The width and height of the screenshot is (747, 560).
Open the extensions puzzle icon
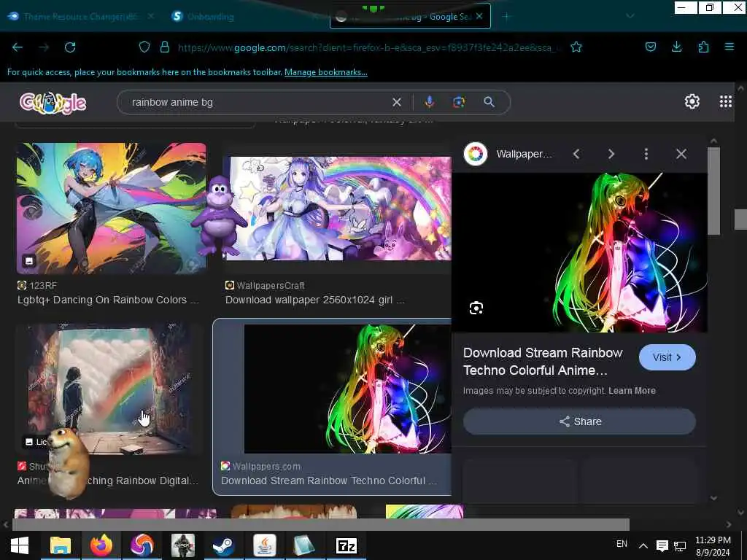(704, 47)
